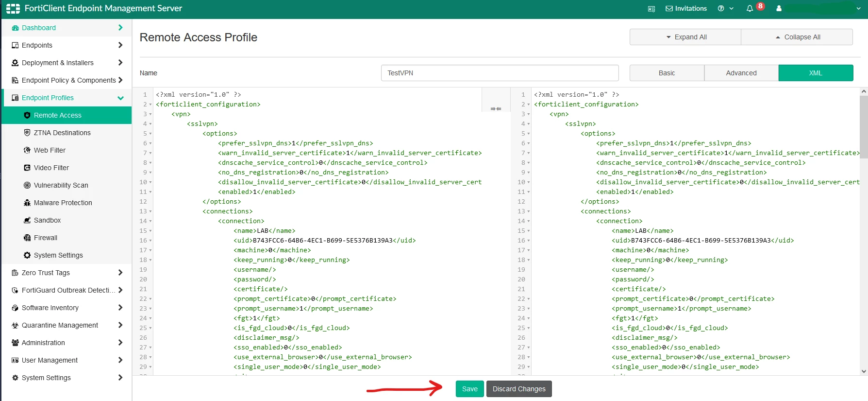Click the XML editor vertical scrollbar thumb
The width and height of the screenshot is (868, 401).
tap(864, 126)
